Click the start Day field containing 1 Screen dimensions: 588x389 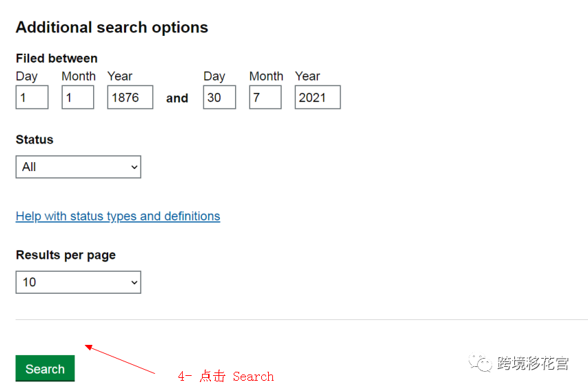[32, 97]
